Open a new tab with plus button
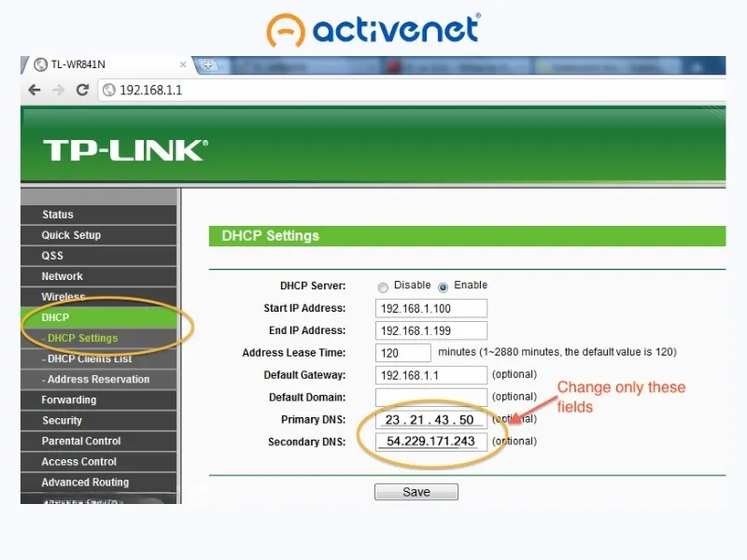This screenshot has height=560, width=747. click(207, 65)
